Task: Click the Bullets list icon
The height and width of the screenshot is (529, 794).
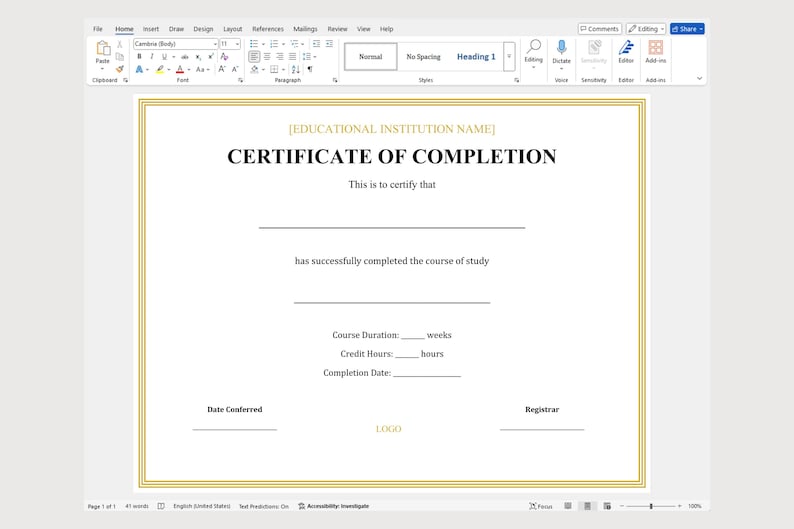Action: 254,44
